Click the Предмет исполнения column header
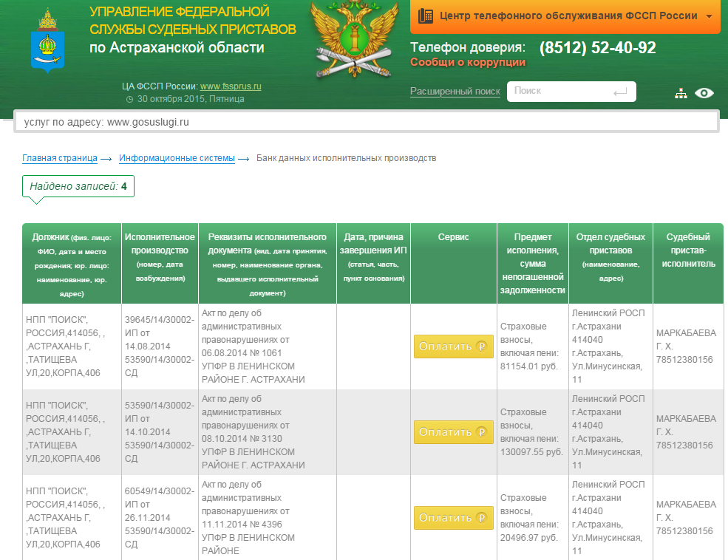728x560 pixels. pos(533,264)
